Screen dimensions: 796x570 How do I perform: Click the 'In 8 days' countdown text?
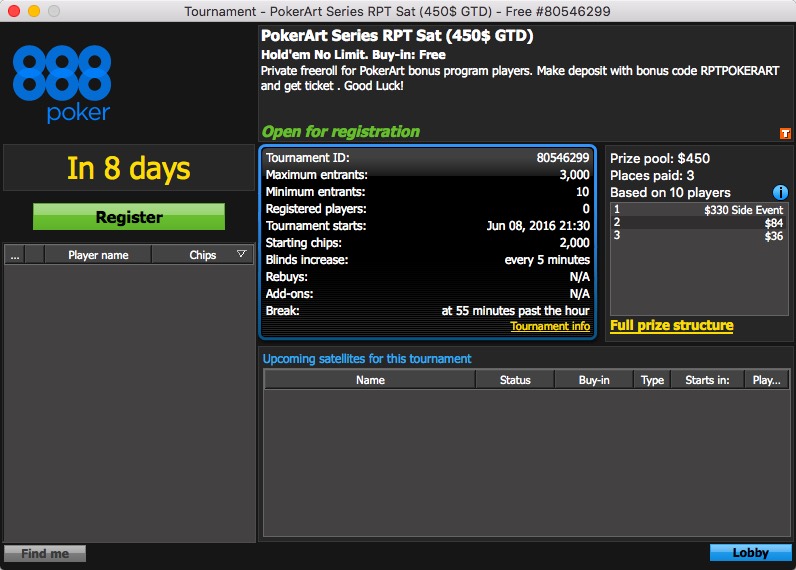tap(129, 169)
